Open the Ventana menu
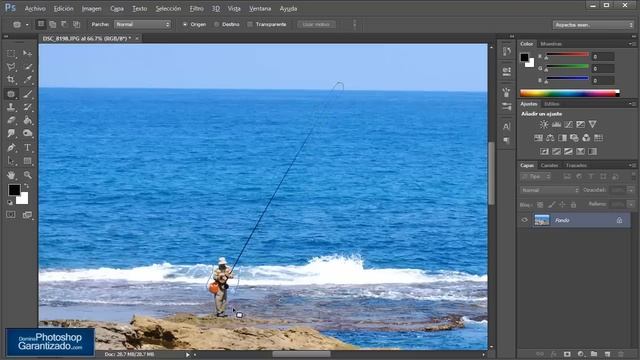The width and height of the screenshot is (640, 360). coord(260,9)
